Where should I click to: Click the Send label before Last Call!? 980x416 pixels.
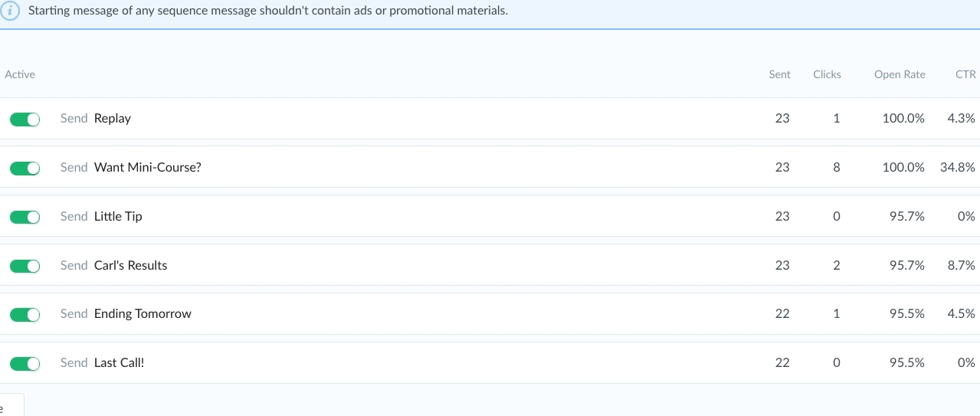click(x=74, y=362)
